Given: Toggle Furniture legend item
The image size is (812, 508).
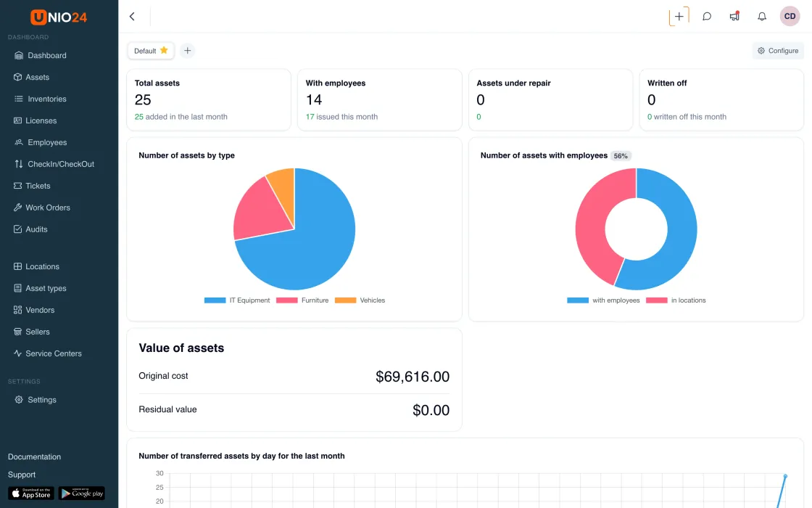Looking at the screenshot, I should [x=302, y=300].
